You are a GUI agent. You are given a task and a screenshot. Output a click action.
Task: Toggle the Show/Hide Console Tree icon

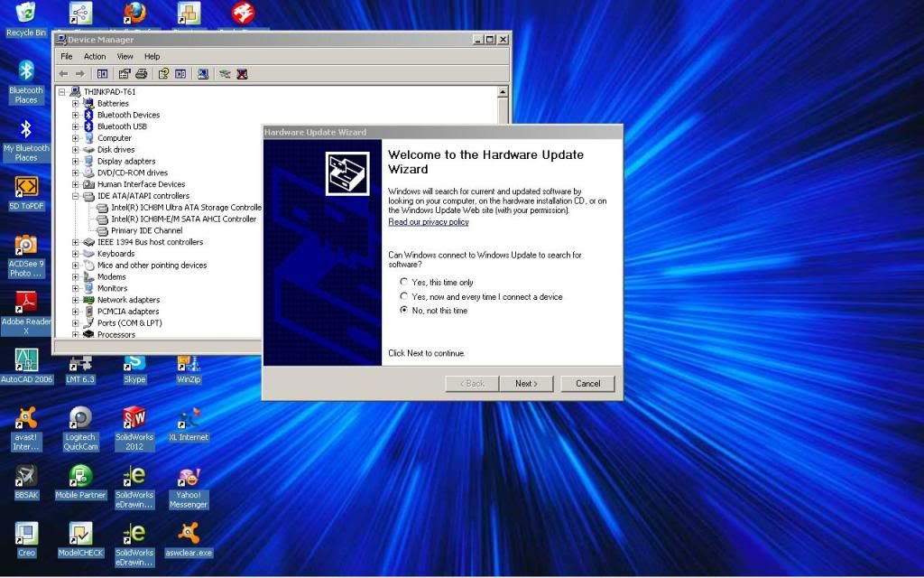point(102,73)
